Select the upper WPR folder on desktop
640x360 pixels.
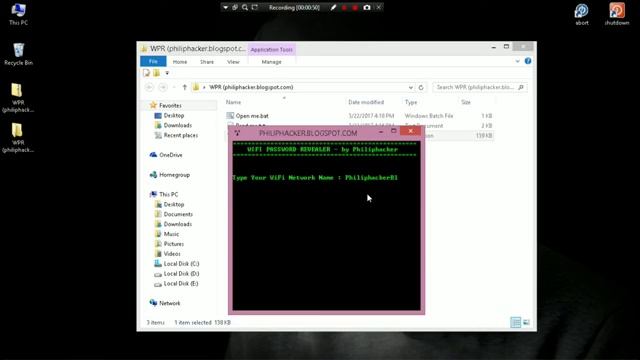(x=18, y=98)
